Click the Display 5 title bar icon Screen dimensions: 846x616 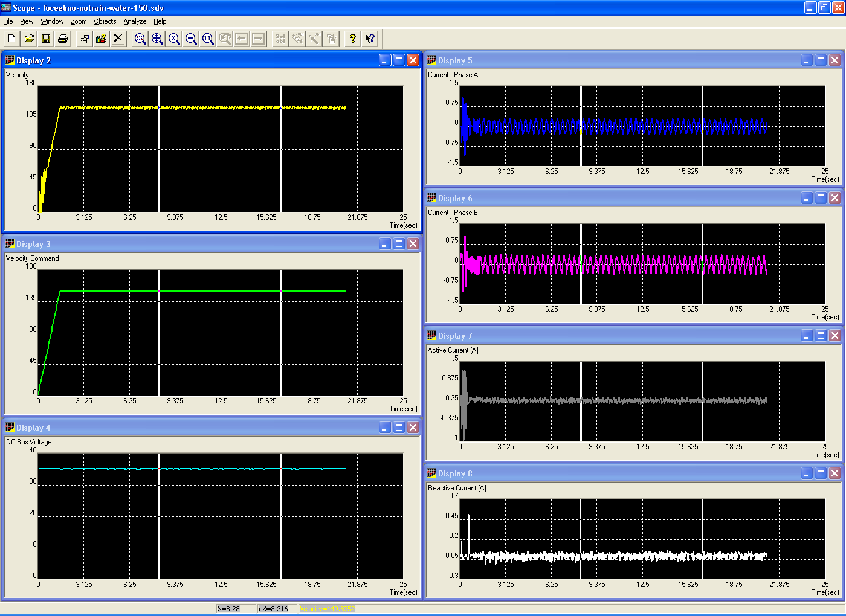[431, 60]
